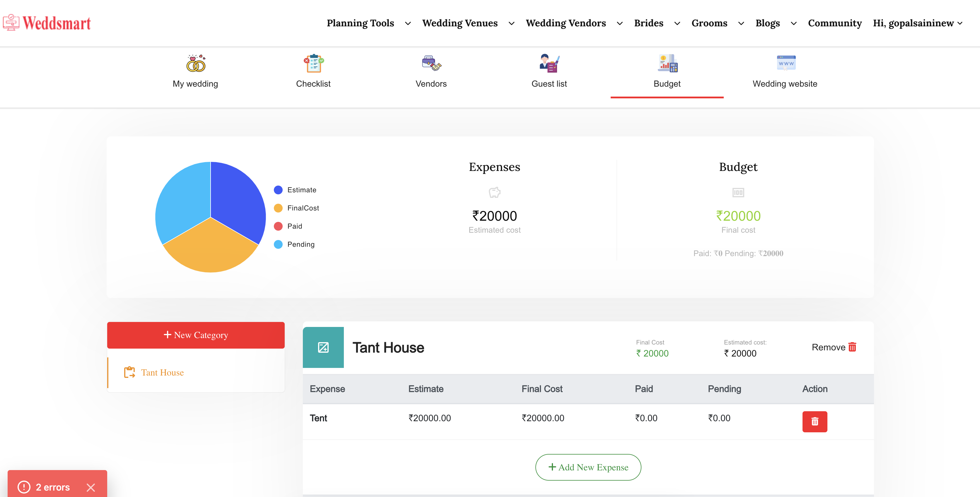The height and width of the screenshot is (497, 980).
Task: Click the Weddsmart logo icon
Action: [x=11, y=23]
